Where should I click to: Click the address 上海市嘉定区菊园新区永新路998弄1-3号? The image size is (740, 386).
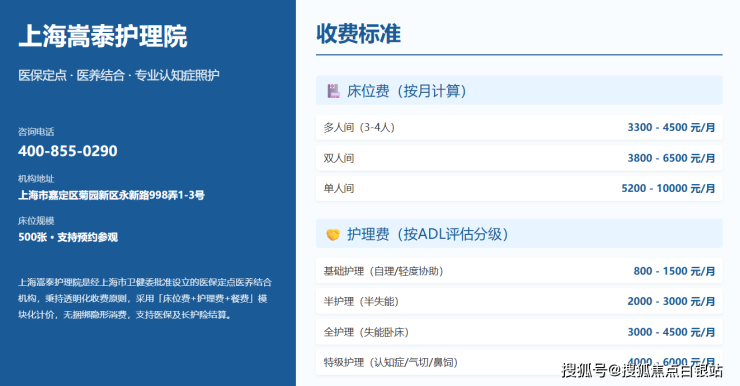111,195
